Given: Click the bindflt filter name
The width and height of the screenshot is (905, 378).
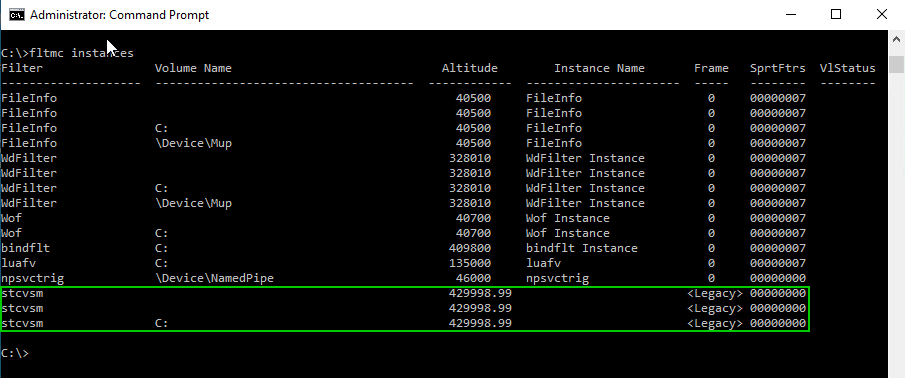Looking at the screenshot, I should pyautogui.click(x=25, y=248).
